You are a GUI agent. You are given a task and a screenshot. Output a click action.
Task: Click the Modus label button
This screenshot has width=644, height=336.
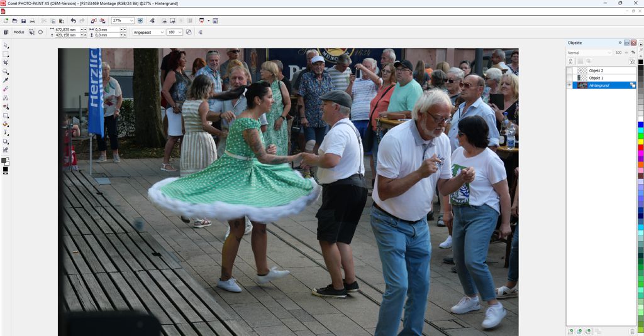19,32
